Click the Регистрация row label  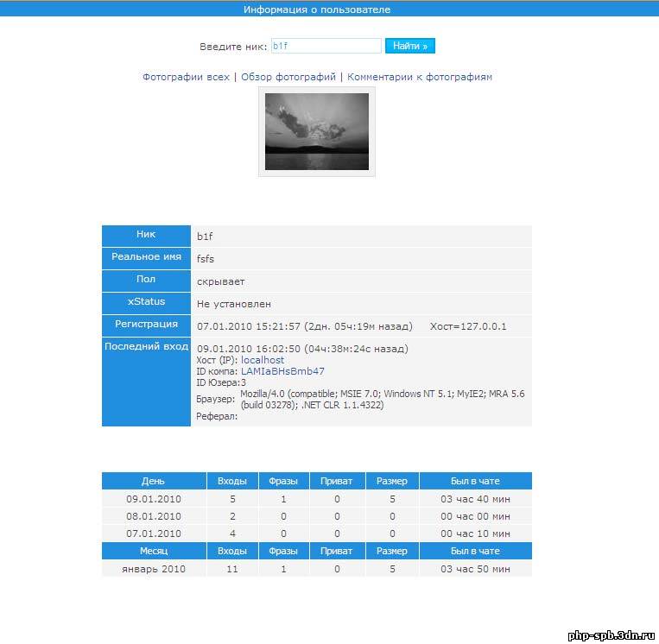pyautogui.click(x=146, y=325)
